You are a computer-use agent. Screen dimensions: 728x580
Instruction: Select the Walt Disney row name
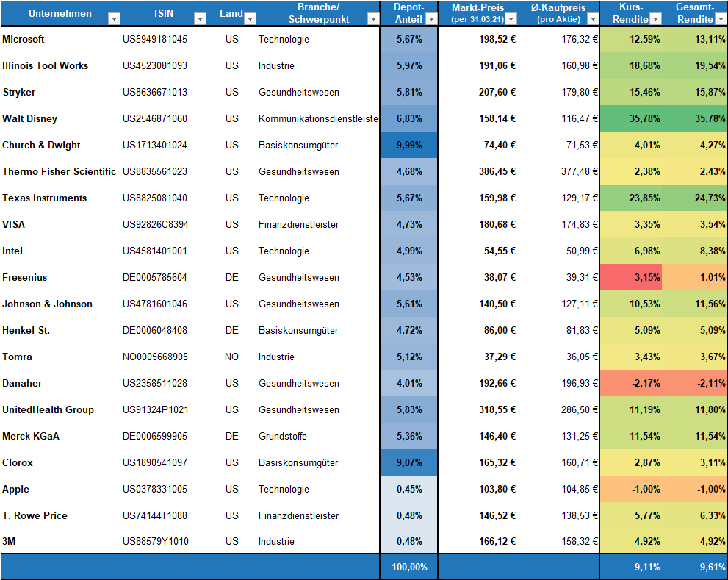point(29,118)
